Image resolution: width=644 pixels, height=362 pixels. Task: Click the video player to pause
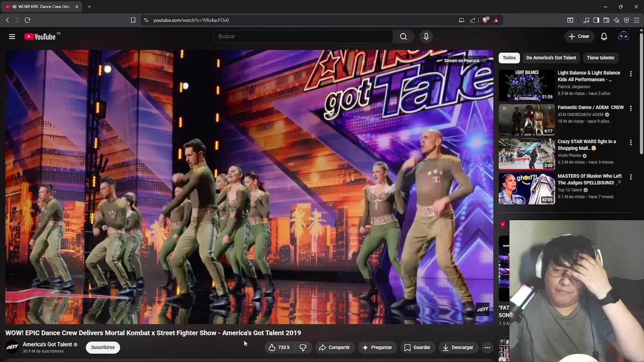(250, 187)
